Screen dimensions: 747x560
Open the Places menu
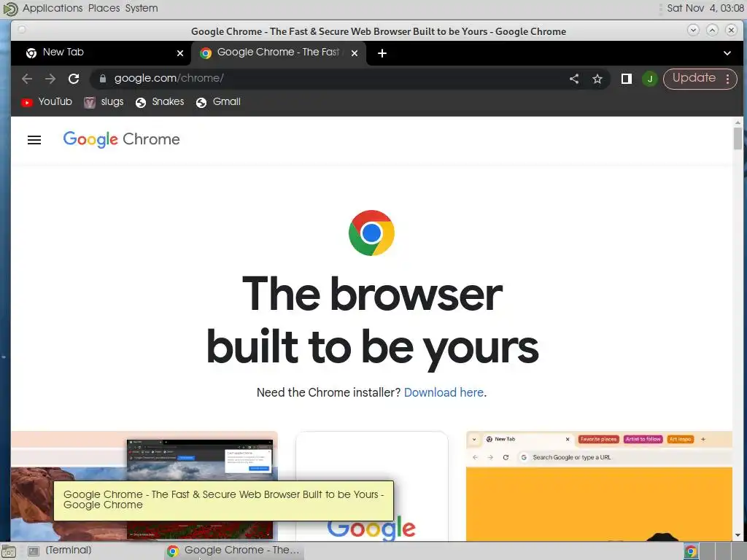click(104, 8)
